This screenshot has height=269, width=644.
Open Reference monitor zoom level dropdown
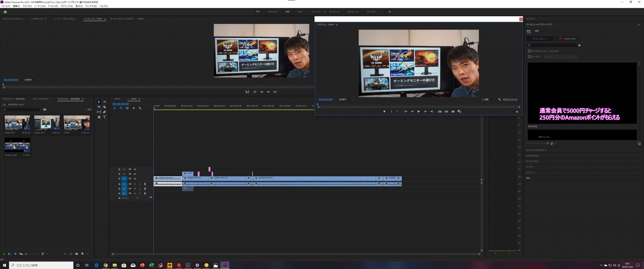(x=31, y=80)
